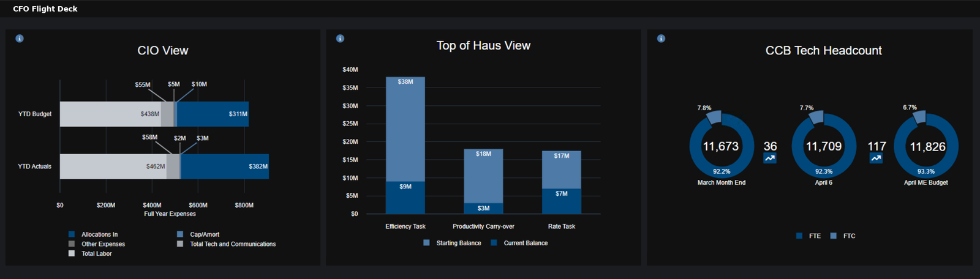Select the $38M Efficiency Task starting balance bar

[x=405, y=128]
